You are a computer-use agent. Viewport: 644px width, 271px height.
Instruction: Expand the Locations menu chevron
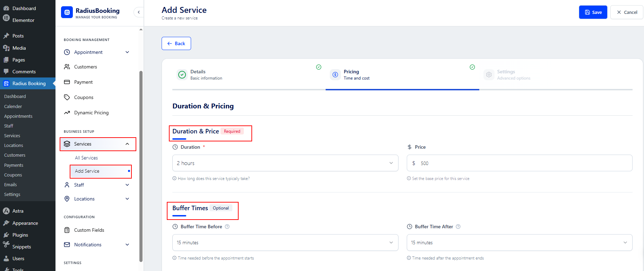[127, 199]
